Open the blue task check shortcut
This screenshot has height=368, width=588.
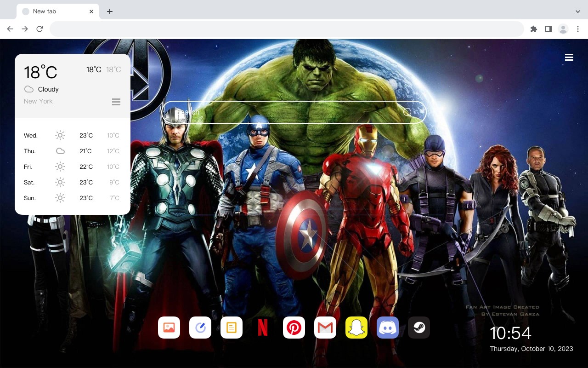[200, 328]
